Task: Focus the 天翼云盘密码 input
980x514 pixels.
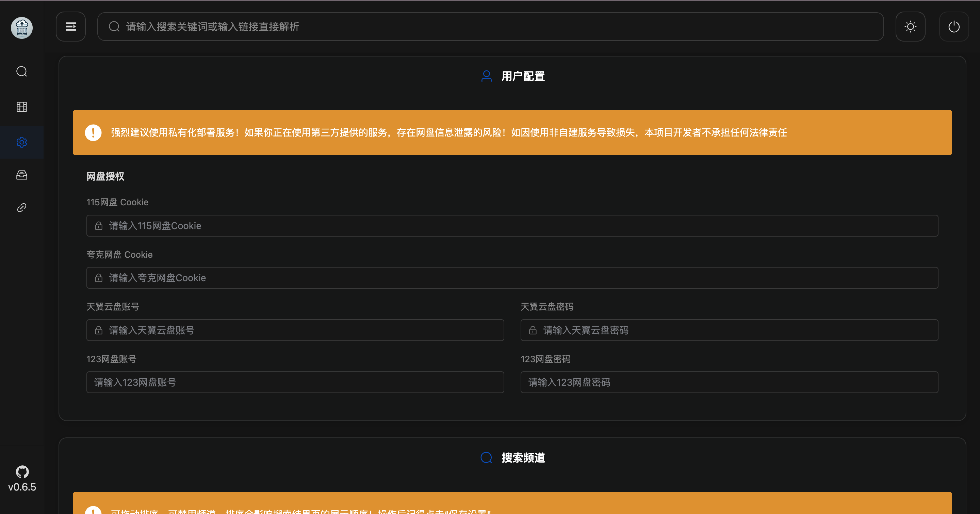Action: pyautogui.click(x=729, y=330)
